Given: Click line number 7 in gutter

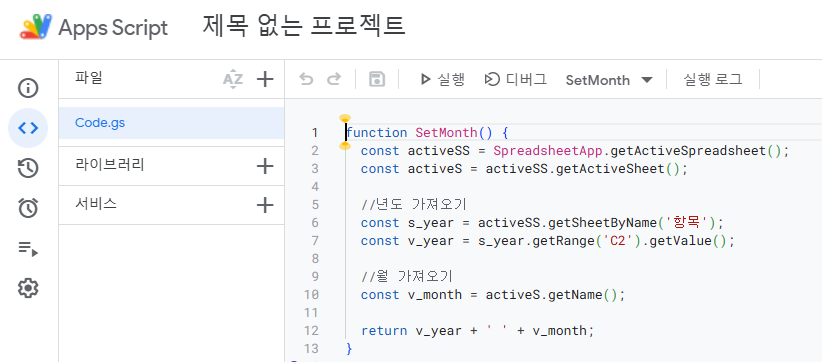Looking at the screenshot, I should coord(315,241).
